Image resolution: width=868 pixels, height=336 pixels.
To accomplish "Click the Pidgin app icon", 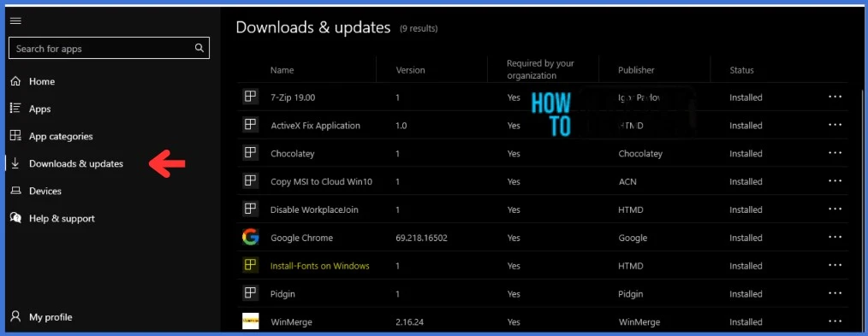I will pos(250,293).
